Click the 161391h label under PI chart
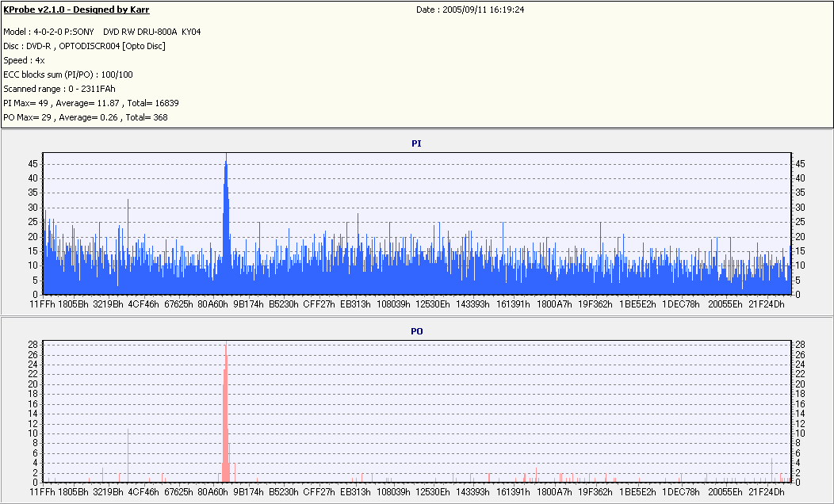 [513, 304]
